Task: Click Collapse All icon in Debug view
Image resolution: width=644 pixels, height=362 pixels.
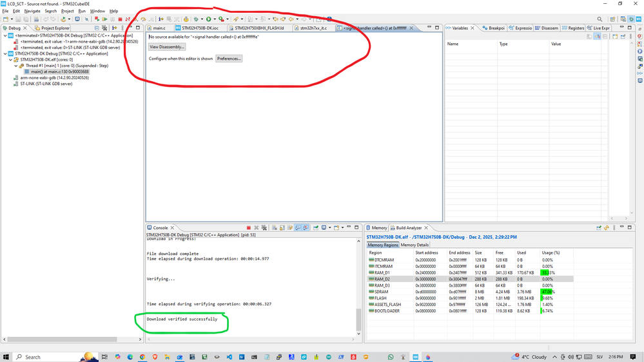Action: [x=97, y=28]
